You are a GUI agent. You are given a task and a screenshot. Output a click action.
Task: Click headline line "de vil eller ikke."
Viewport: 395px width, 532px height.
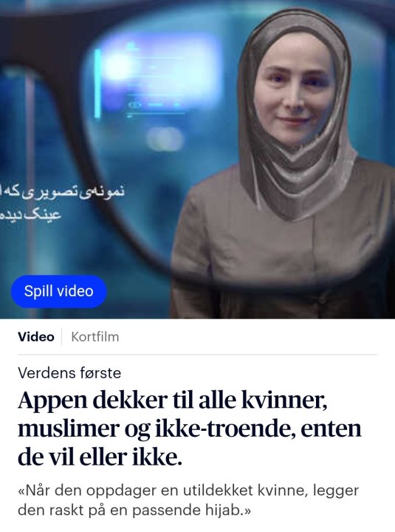point(100,457)
